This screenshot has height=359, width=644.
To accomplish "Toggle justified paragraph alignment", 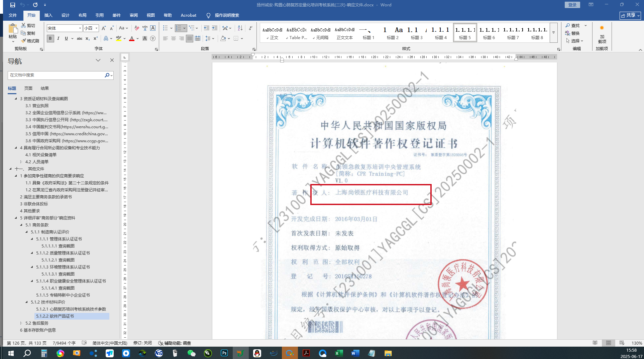I will coord(190,38).
